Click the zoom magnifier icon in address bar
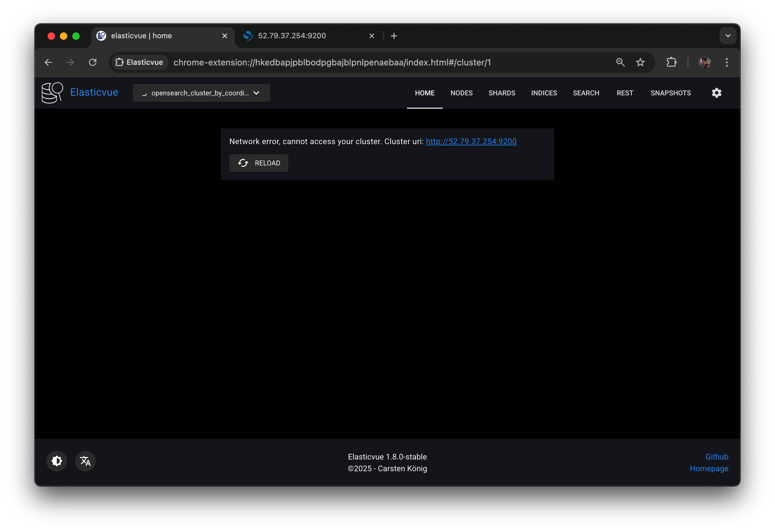The width and height of the screenshot is (775, 532). (x=620, y=62)
